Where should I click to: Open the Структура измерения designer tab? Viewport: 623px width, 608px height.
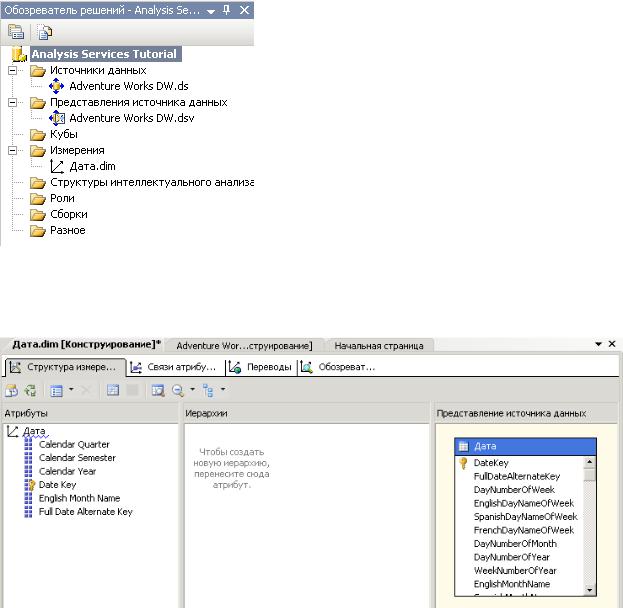click(64, 367)
